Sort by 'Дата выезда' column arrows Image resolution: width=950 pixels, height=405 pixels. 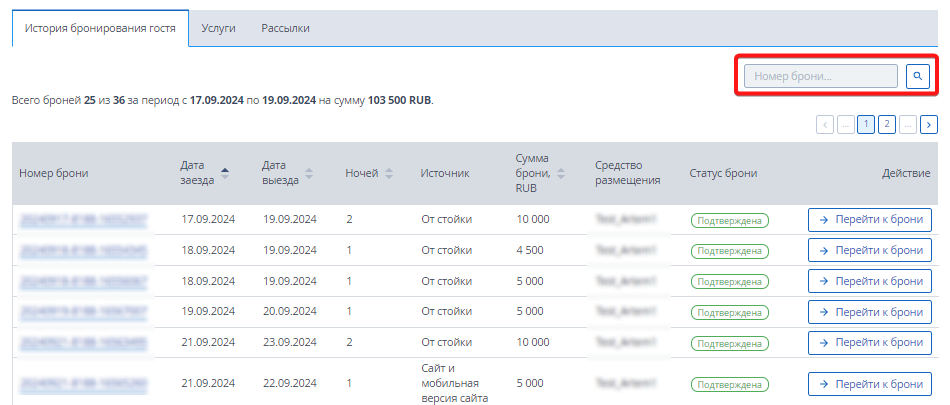click(309, 173)
